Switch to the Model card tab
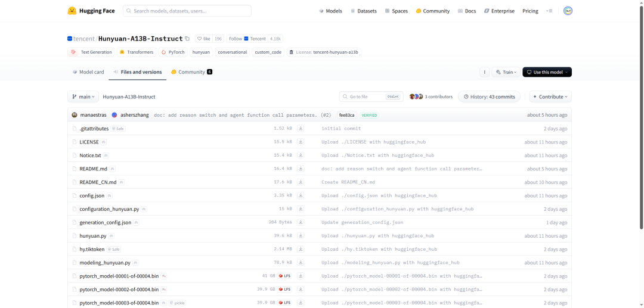 click(88, 71)
